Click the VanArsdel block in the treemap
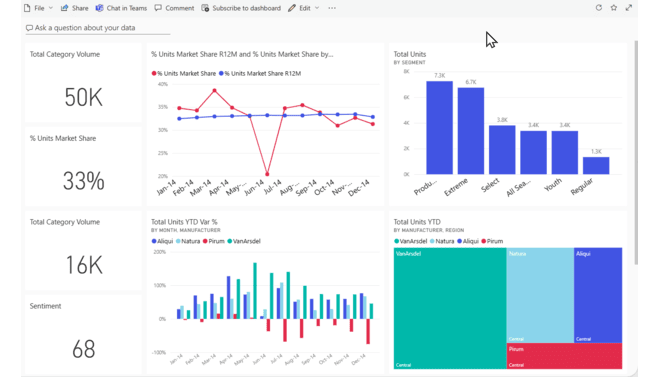 click(x=450, y=308)
